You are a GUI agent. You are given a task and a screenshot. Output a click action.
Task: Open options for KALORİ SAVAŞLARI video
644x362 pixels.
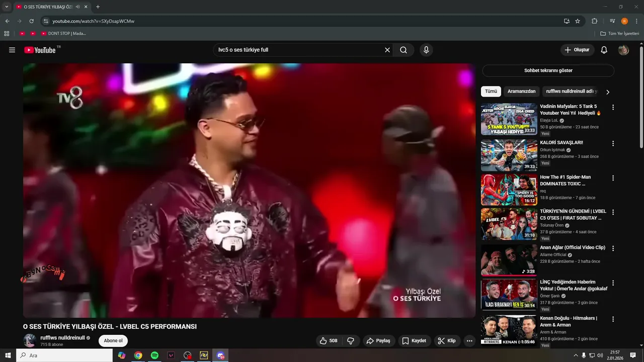click(613, 143)
